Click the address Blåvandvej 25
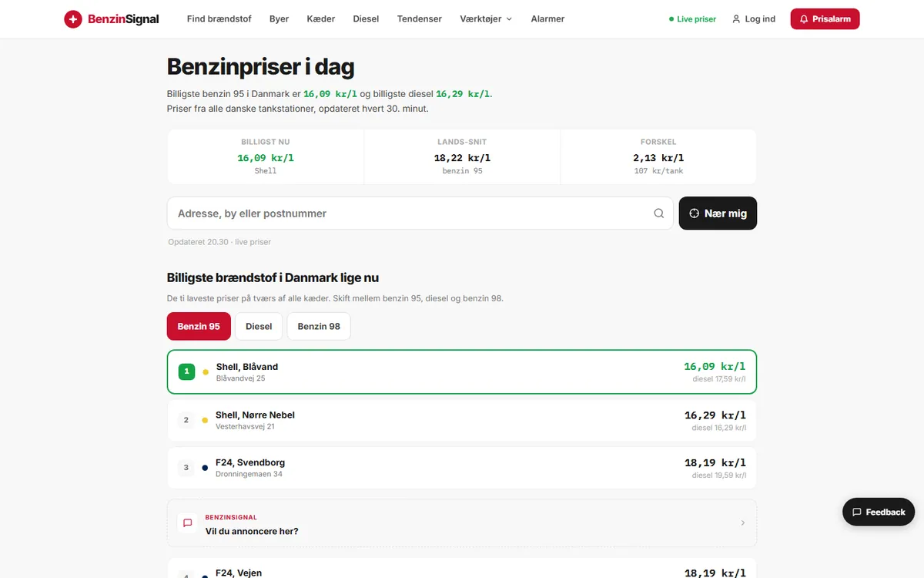This screenshot has height=578, width=924. click(x=240, y=378)
